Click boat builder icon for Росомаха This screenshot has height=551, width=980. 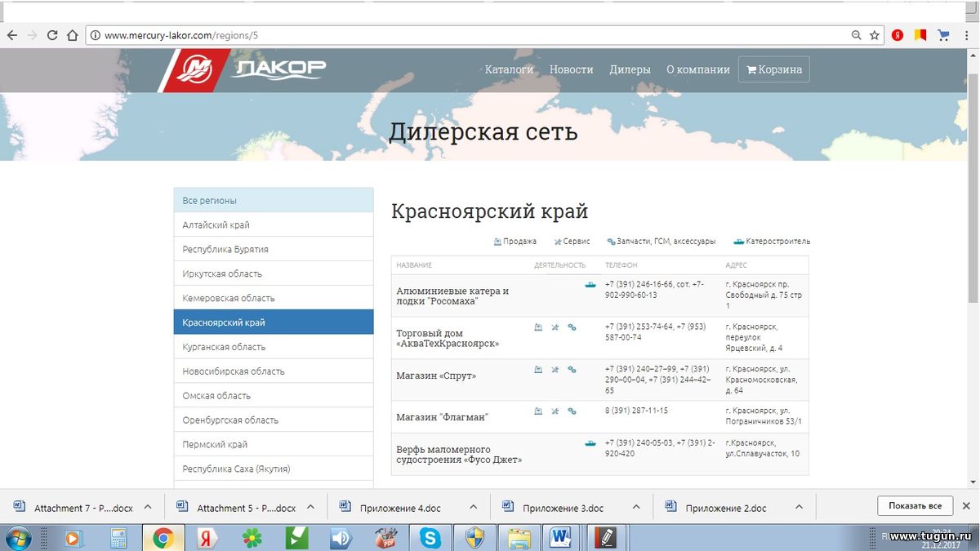click(590, 285)
